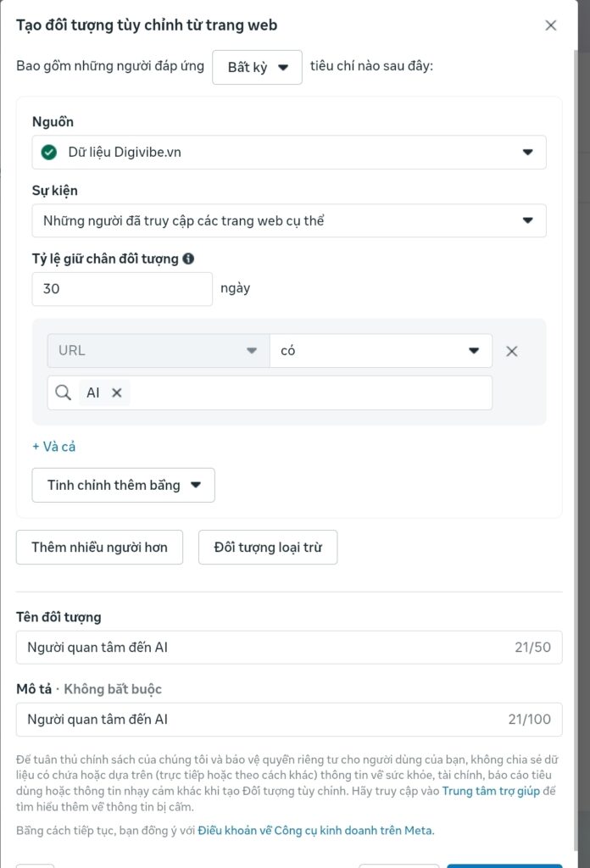Click green checkmark beside Digivibe.vn data
Screen dimensions: 590x868
coord(49,153)
